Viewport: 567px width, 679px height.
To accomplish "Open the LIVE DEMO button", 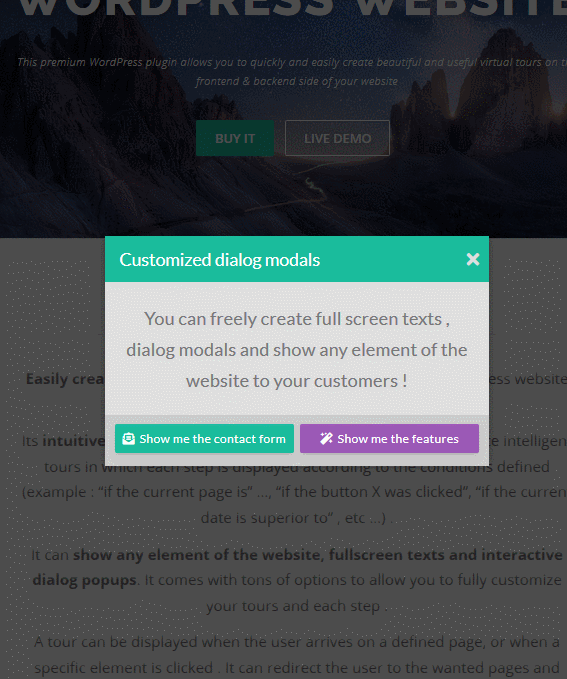I will point(337,138).
